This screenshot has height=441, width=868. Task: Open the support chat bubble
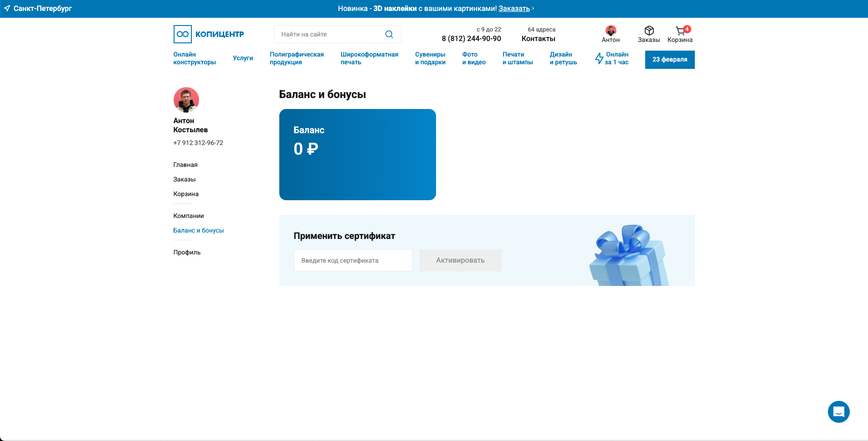coord(838,412)
